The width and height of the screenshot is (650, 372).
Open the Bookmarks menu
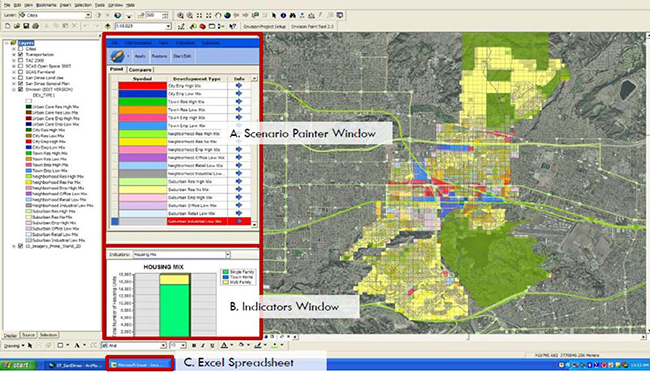[46, 5]
